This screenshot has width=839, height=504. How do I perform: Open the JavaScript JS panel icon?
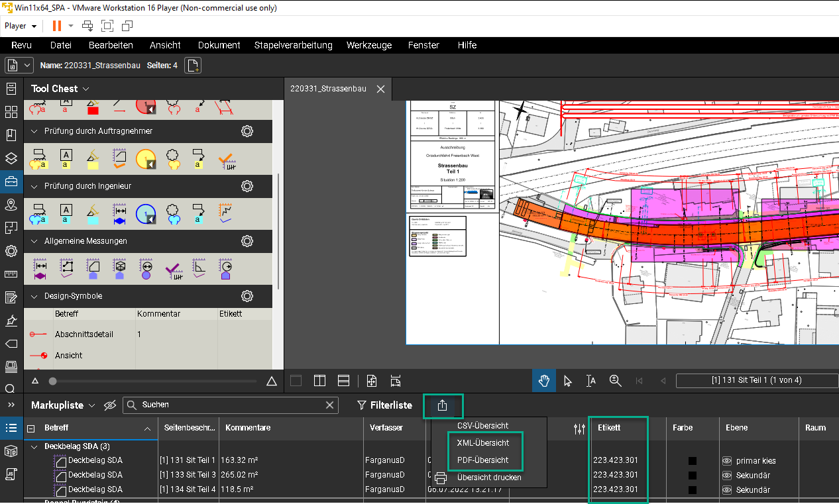(x=11, y=474)
